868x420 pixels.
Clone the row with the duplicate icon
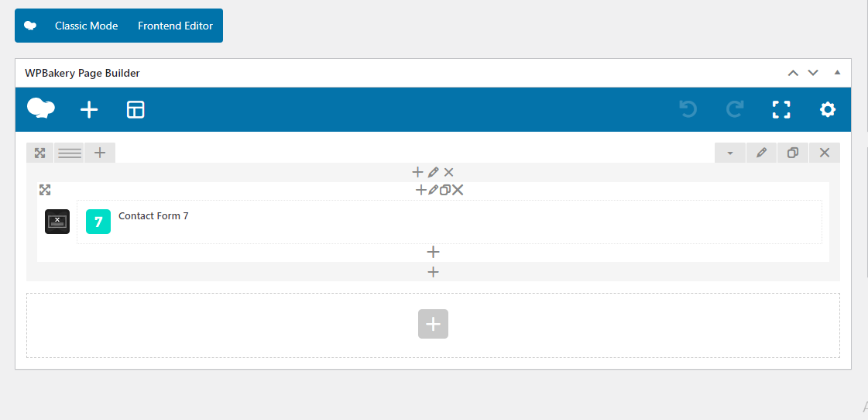[x=793, y=153]
